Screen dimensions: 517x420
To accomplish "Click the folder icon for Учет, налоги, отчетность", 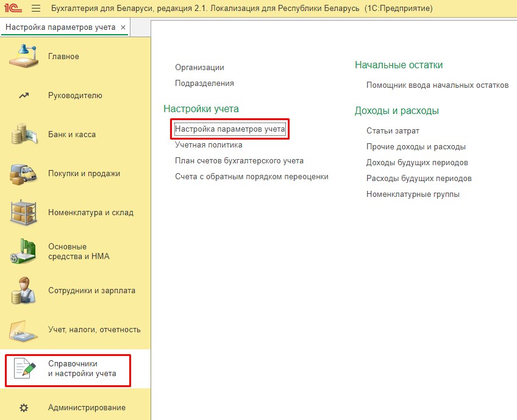I will click(x=24, y=330).
